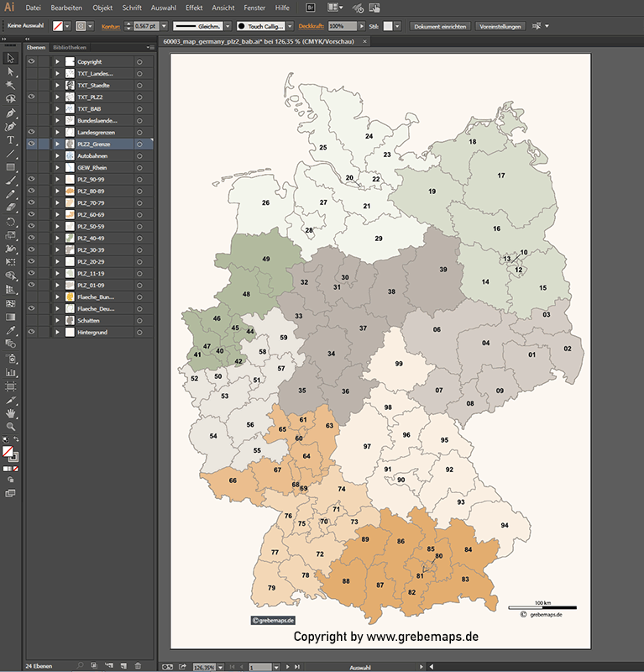Click the Kontur stroke weight field
This screenshot has width=644, height=672.
click(x=146, y=27)
